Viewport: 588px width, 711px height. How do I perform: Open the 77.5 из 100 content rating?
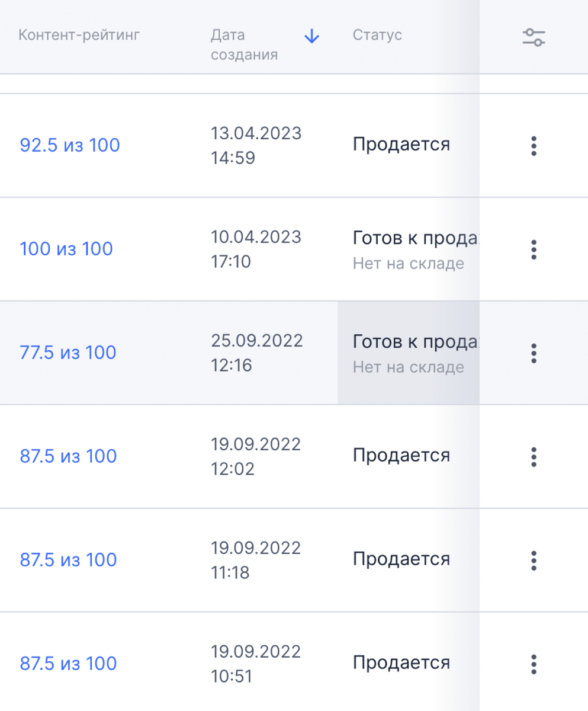(68, 353)
